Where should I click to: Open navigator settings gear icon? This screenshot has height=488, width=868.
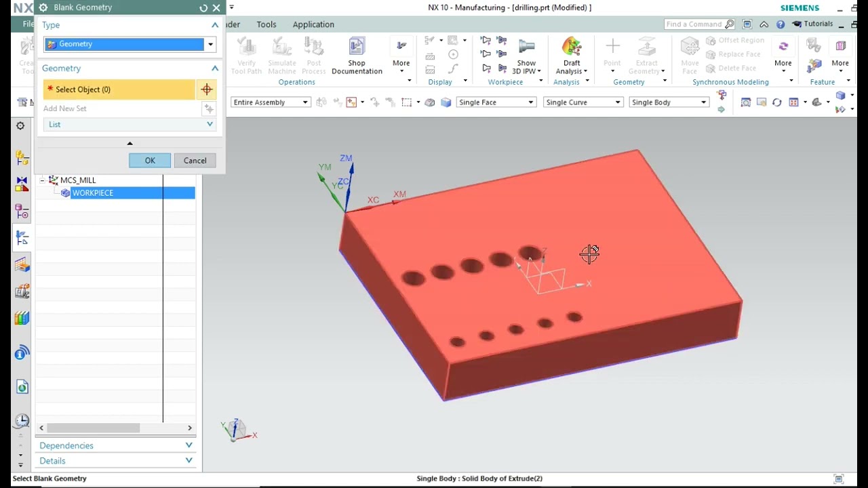click(20, 126)
